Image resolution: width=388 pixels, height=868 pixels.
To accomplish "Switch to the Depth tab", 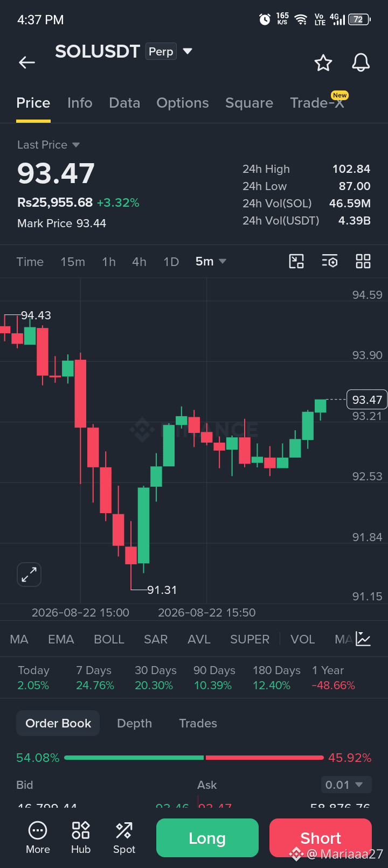I will coord(134,723).
